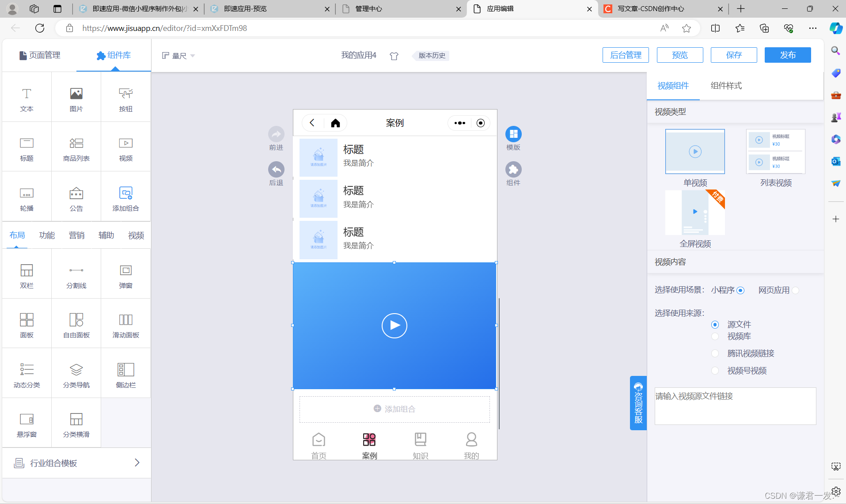846x504 pixels.
Task: Select 小程序 usage scene radio
Action: pos(740,290)
